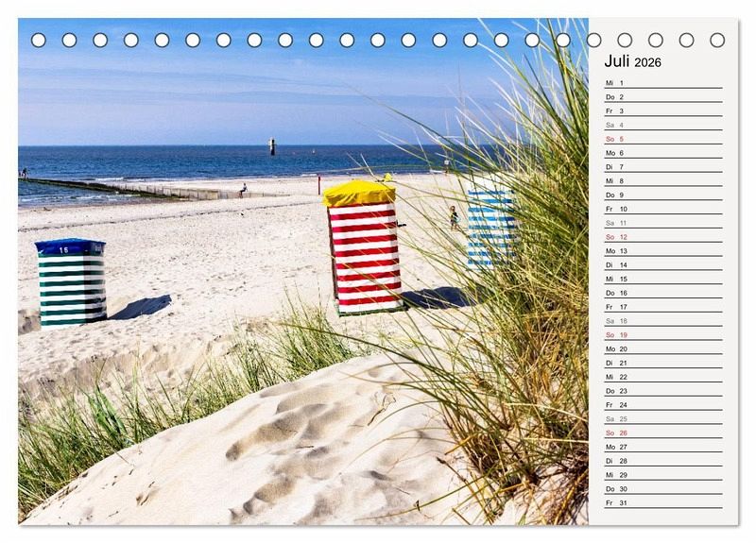Select the 'So 19' calendar row
This screenshot has width=756, height=543.
[x=663, y=334]
